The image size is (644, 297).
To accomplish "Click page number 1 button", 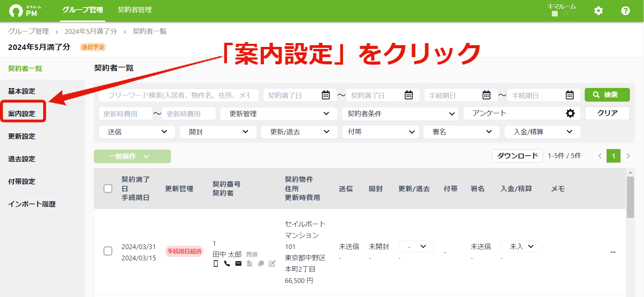I will point(614,156).
